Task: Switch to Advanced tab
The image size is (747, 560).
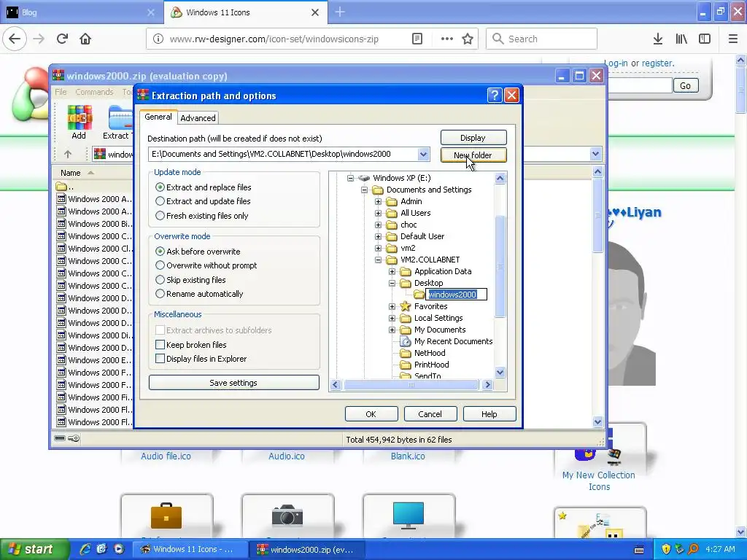Action: (x=198, y=117)
